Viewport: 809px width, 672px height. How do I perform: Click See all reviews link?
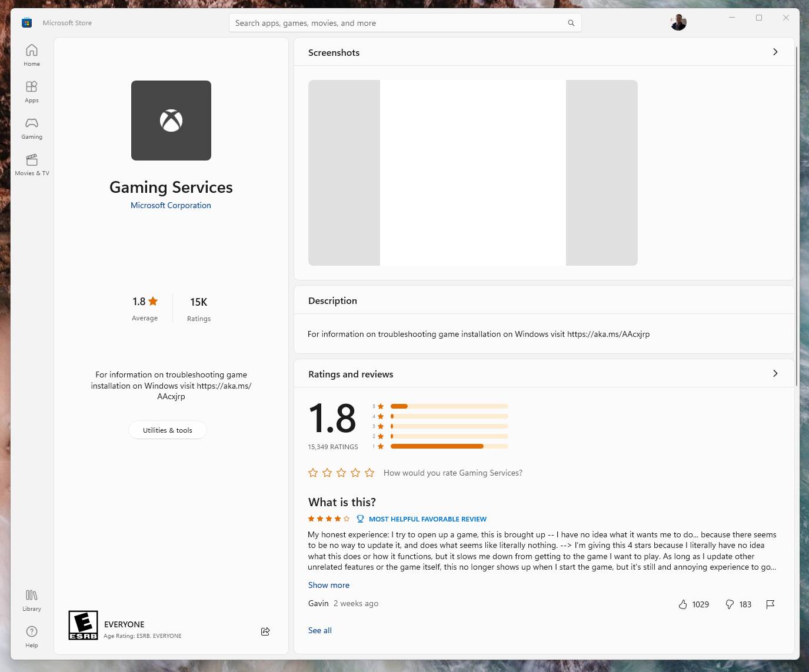tap(320, 630)
